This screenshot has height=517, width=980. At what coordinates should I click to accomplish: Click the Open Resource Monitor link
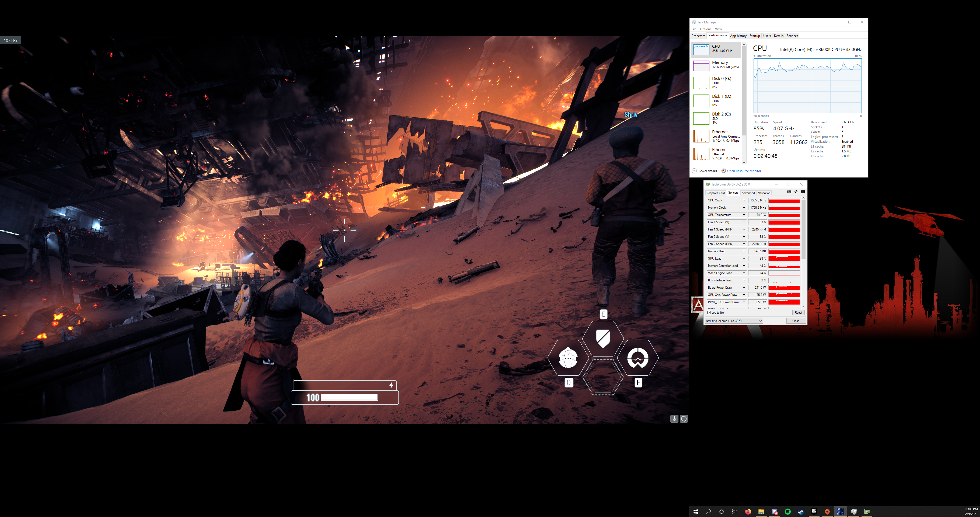click(744, 171)
